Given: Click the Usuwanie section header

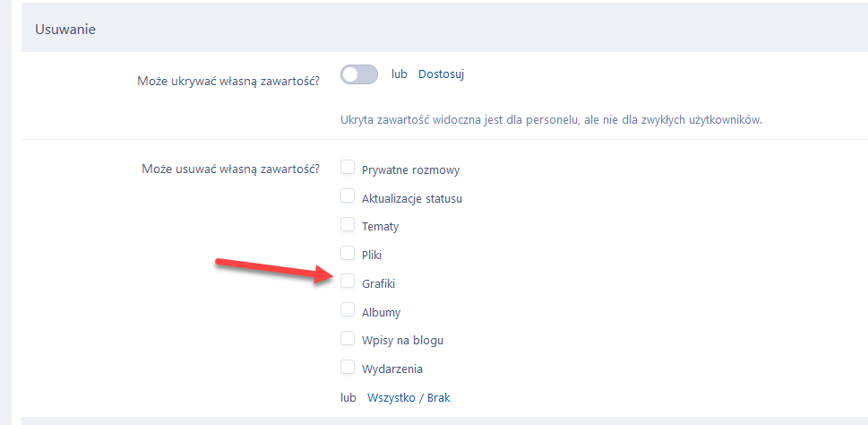Looking at the screenshot, I should click(65, 29).
